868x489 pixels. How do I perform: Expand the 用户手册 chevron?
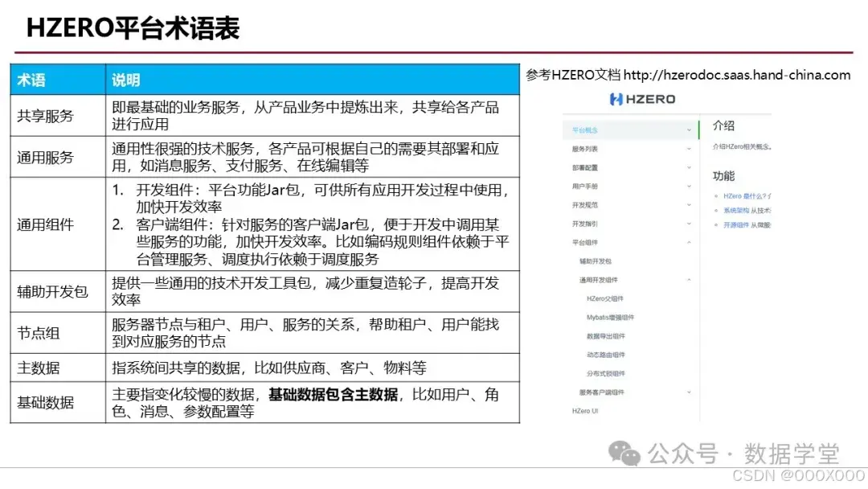[x=690, y=186]
